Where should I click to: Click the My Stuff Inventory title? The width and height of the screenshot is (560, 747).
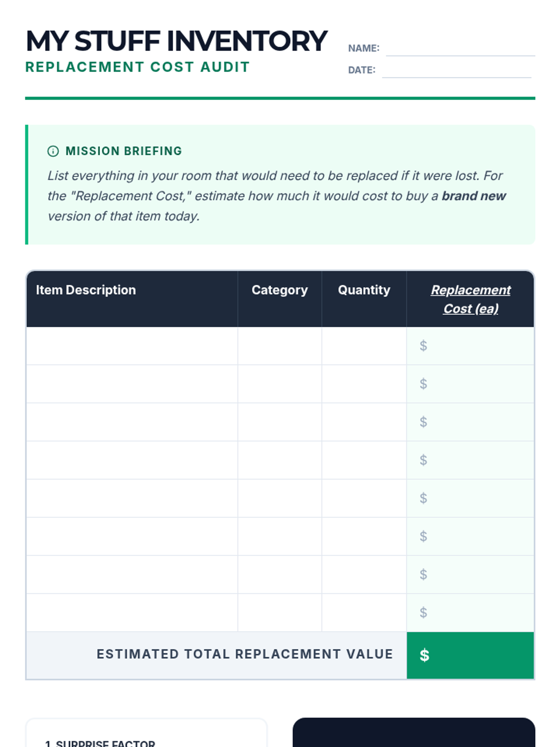point(176,41)
